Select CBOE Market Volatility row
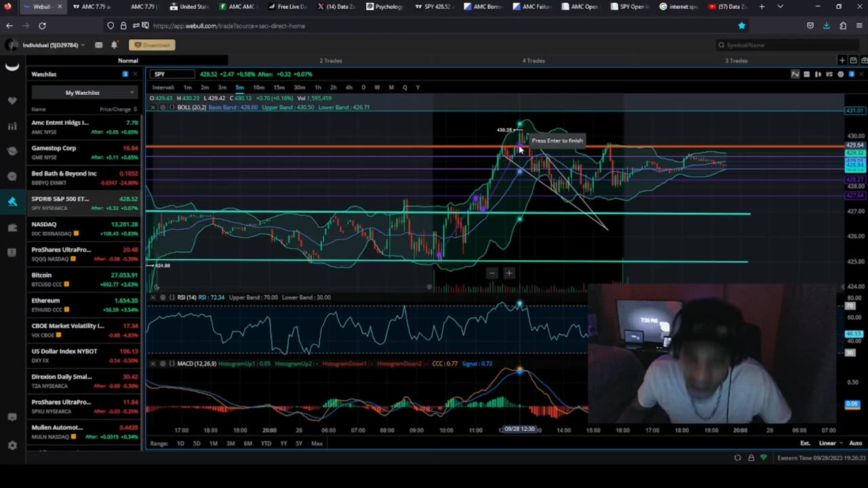This screenshot has height=488, width=868. [x=85, y=330]
